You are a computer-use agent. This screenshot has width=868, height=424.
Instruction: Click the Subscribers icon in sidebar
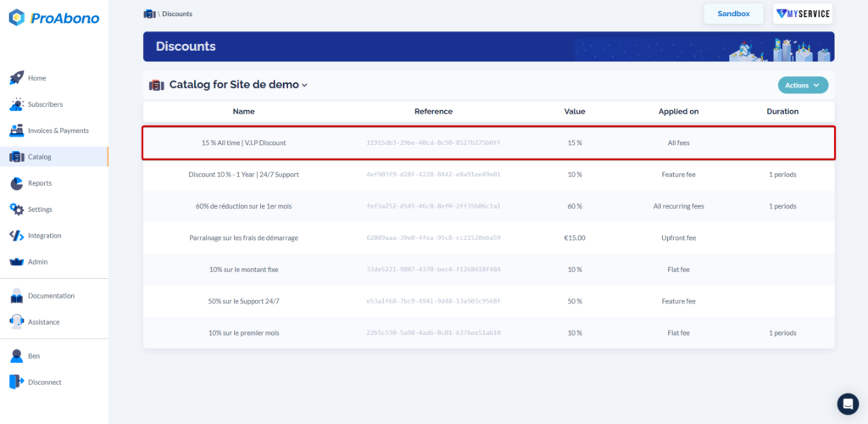(x=17, y=104)
